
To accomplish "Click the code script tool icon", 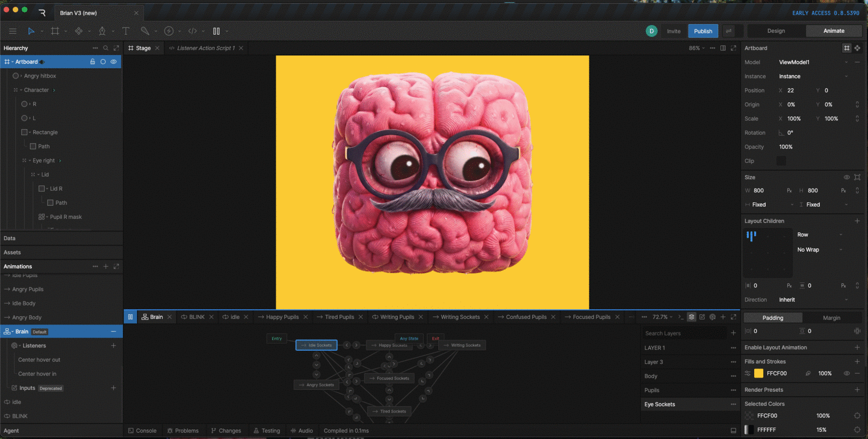I will [192, 31].
